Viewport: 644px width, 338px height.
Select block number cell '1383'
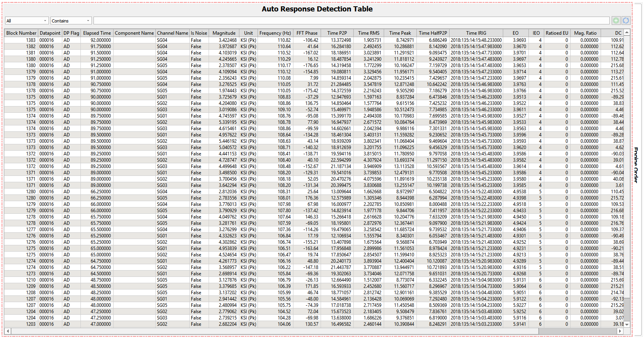[x=21, y=40]
